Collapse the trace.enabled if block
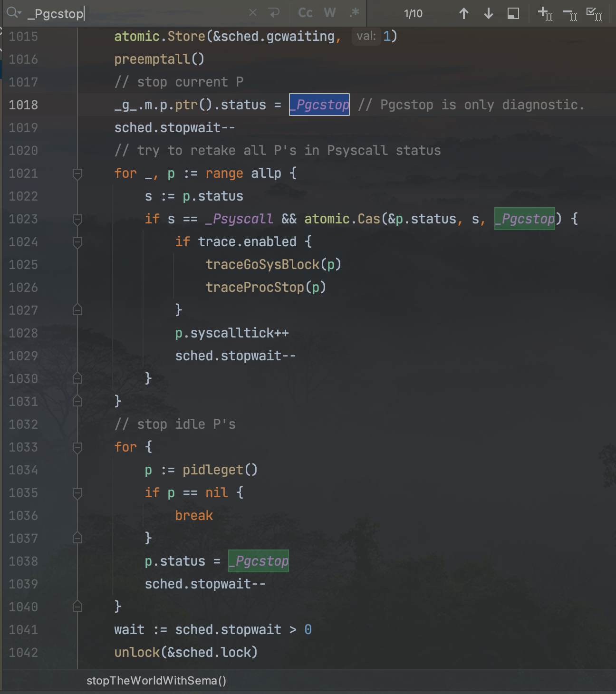 tap(77, 242)
